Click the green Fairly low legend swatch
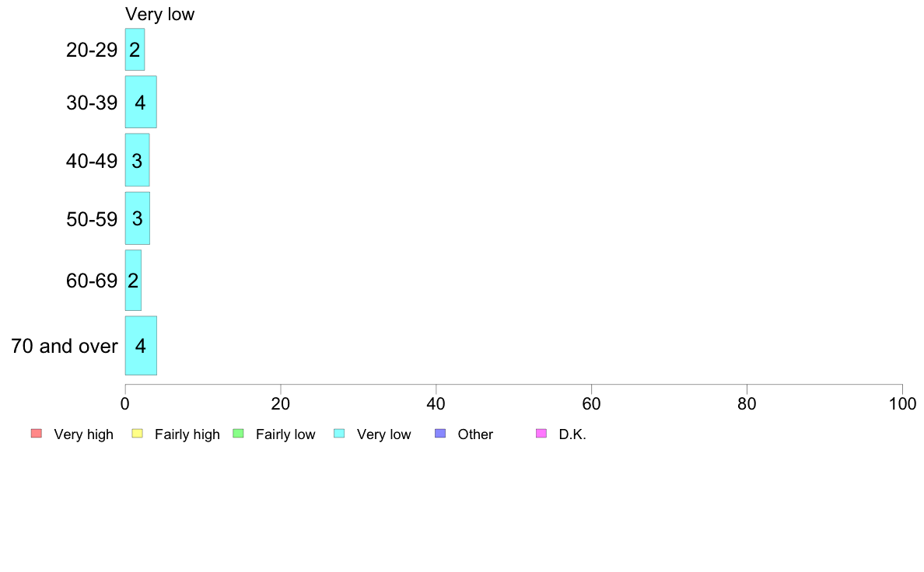This screenshot has height=572, width=924. (x=239, y=434)
